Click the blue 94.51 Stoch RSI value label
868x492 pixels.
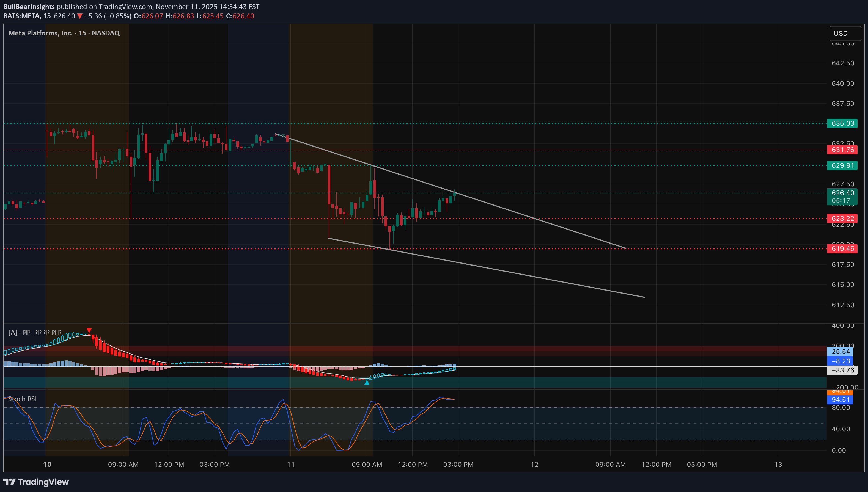[x=840, y=400]
